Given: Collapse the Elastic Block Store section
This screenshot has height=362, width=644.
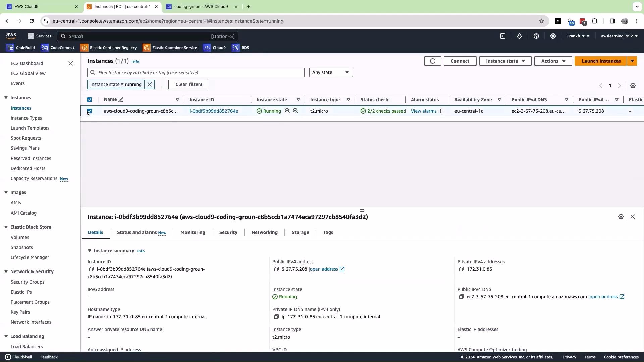Looking at the screenshot, I should pos(6,227).
